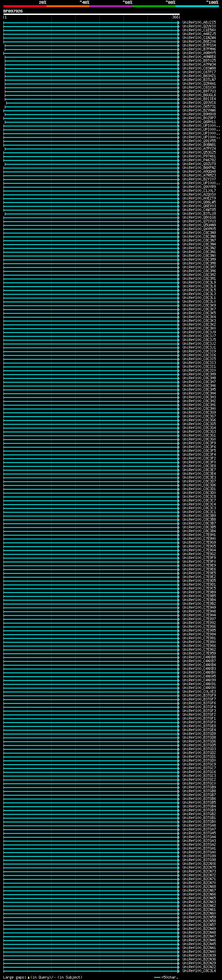Select the UniRef100_C6SX30 label
This screenshot has width=222, height=980.
[x=199, y=87]
